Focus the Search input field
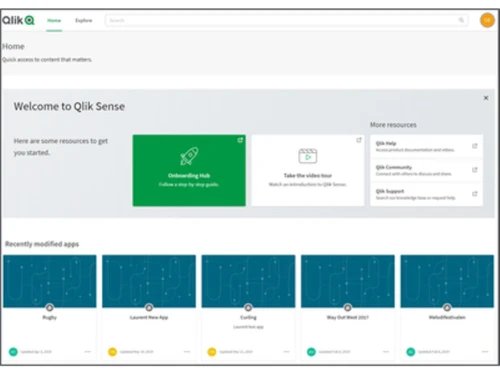 [286, 20]
